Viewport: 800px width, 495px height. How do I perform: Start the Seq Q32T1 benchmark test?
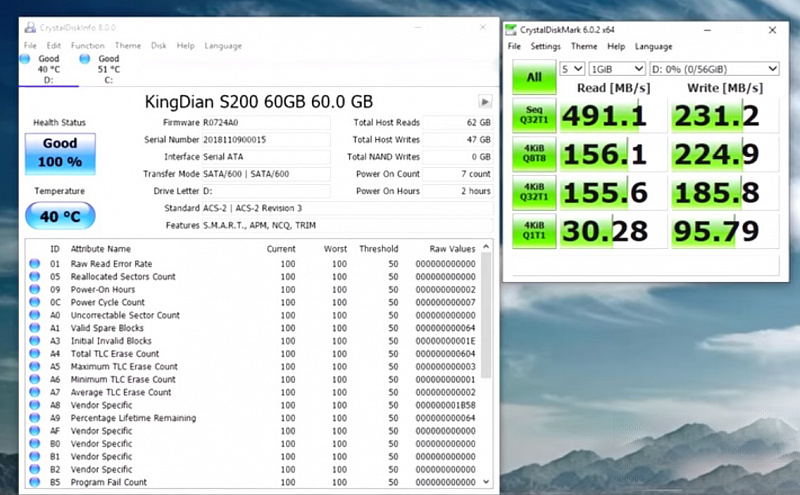point(534,115)
